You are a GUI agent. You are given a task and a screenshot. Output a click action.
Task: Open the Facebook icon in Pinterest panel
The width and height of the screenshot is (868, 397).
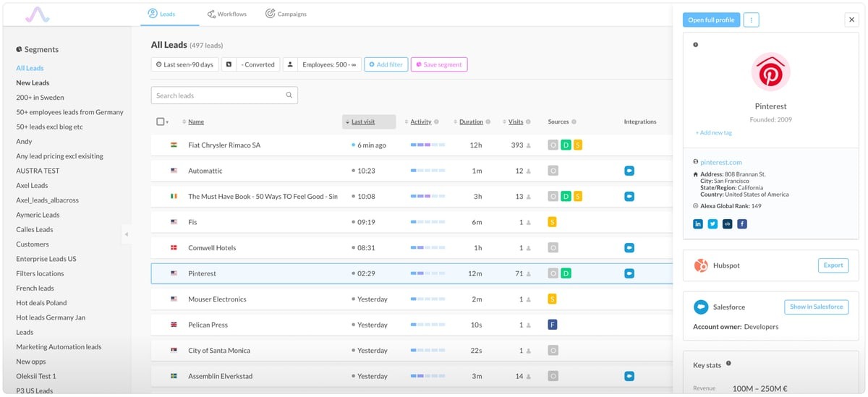[742, 224]
